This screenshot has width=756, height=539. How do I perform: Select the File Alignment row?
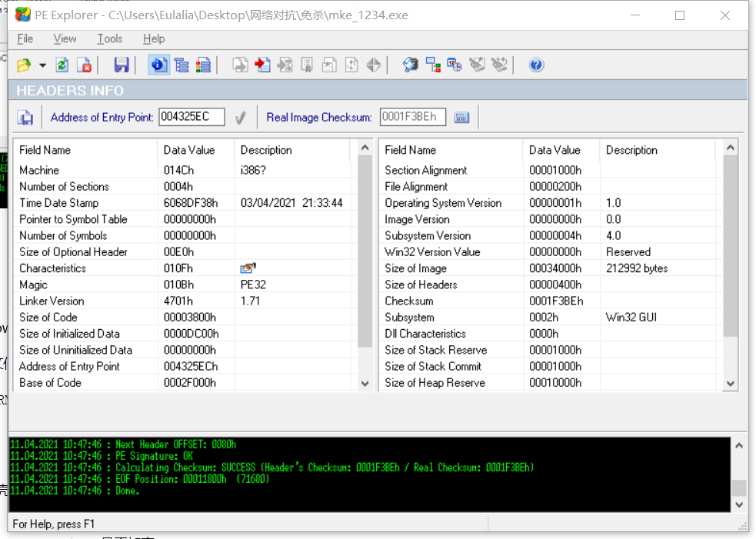coord(551,187)
